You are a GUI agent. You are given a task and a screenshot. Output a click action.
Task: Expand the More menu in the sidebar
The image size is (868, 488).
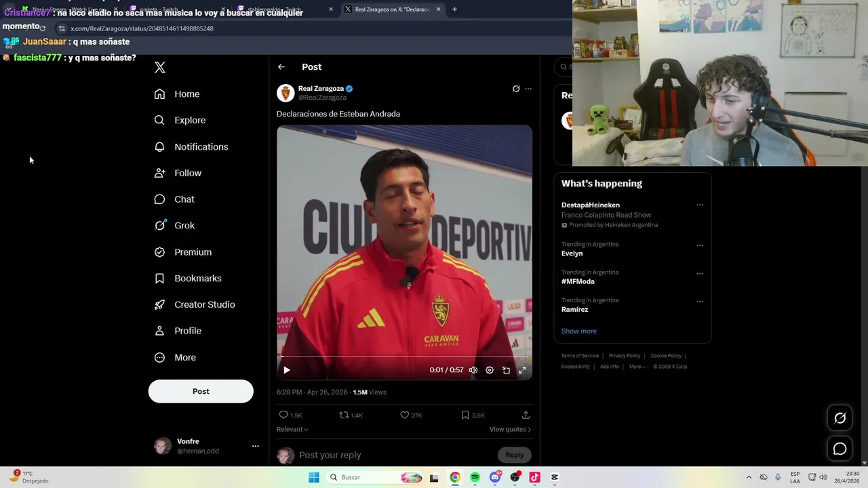175,357
